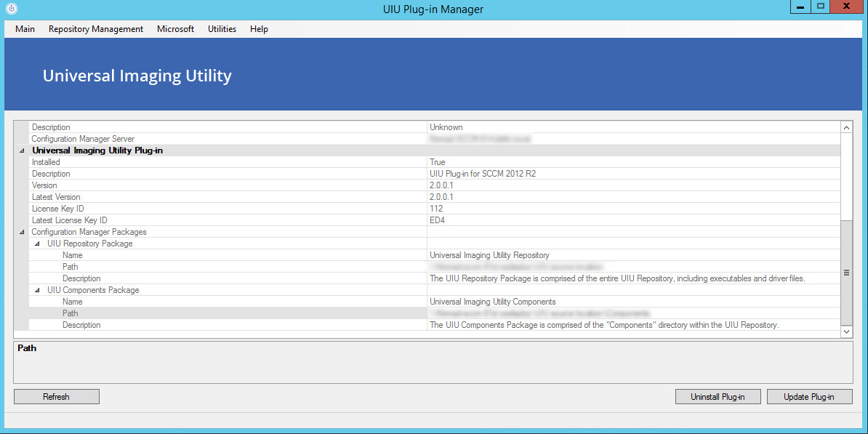Collapse the Universal Imaging Utility Plug-in section
868x434 pixels.
pyautogui.click(x=20, y=150)
